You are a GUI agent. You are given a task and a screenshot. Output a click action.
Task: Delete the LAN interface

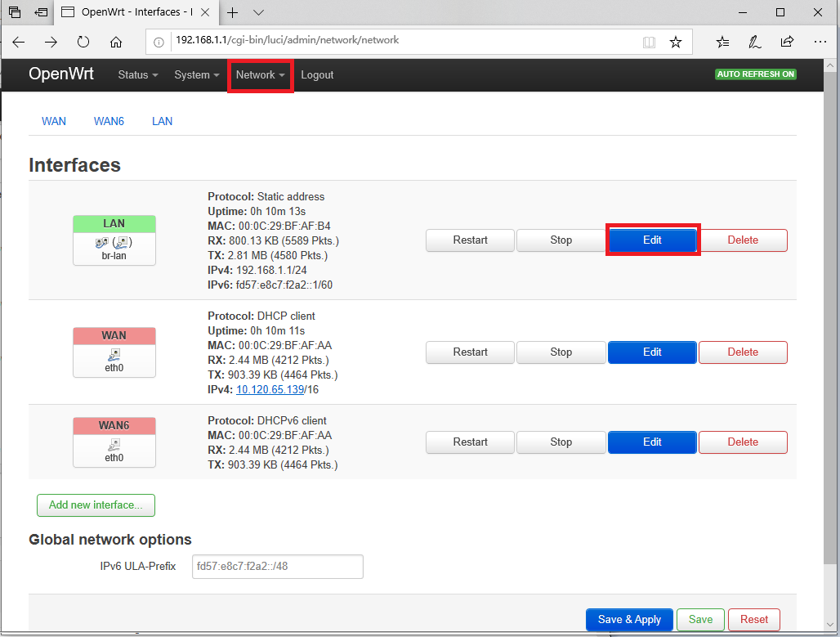pyautogui.click(x=743, y=240)
